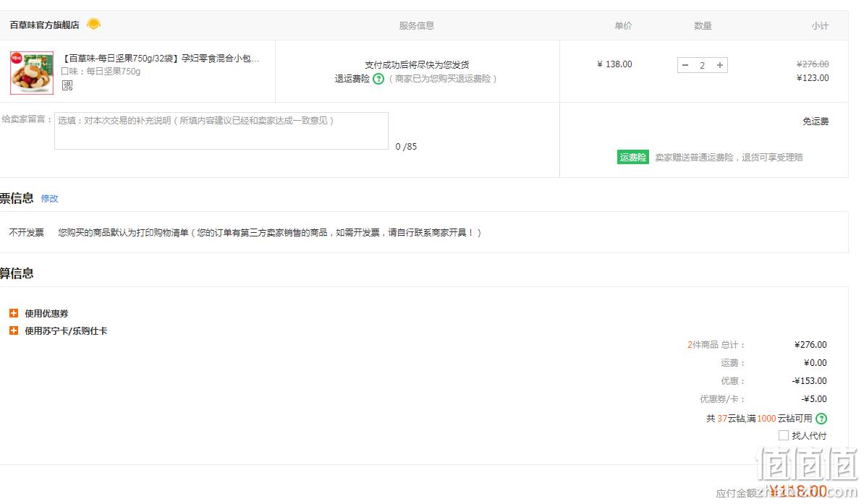Screen dimensions: 864x504
Task: Click the coupon deduction -¥5.00
Action: [814, 399]
